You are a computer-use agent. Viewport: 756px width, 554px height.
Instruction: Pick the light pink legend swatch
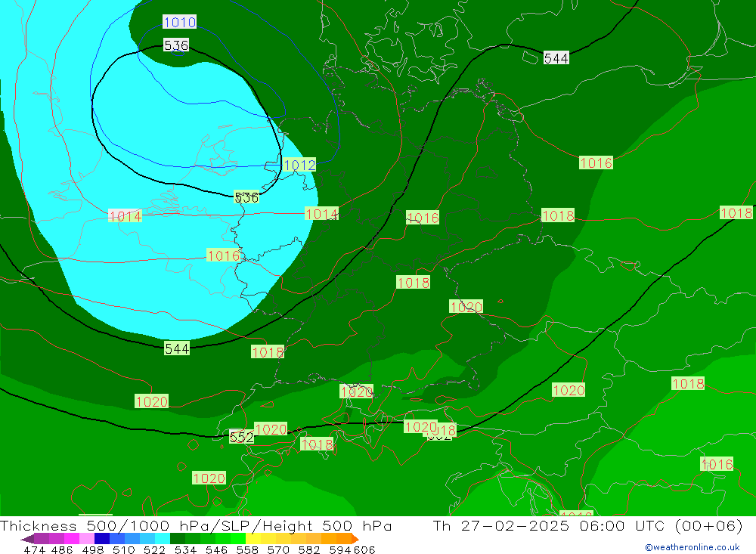[87, 539]
